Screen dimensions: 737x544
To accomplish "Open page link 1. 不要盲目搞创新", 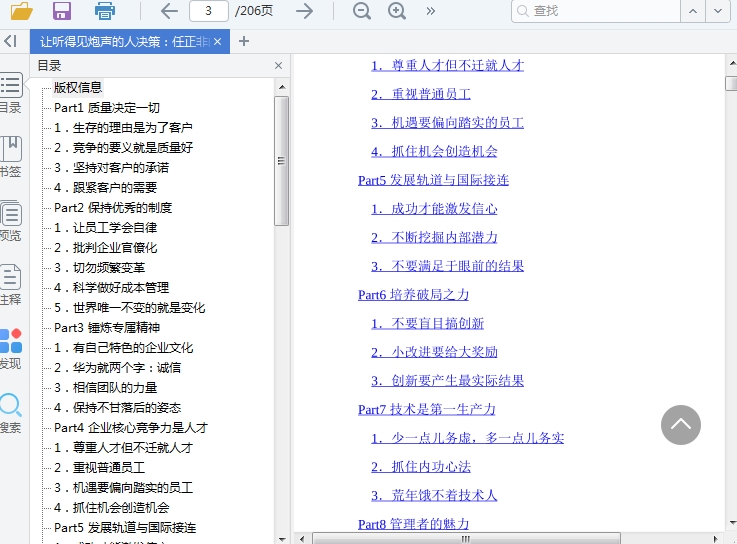I will pyautogui.click(x=427, y=323).
